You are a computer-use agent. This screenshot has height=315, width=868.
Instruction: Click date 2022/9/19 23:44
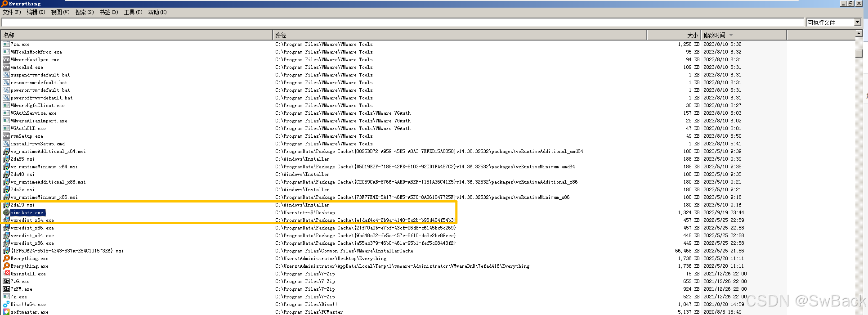(x=724, y=212)
